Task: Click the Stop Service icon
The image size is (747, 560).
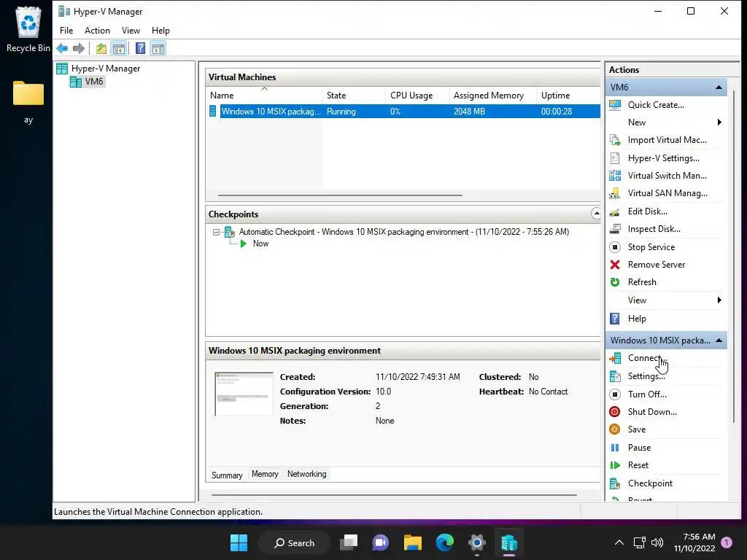Action: tap(615, 247)
